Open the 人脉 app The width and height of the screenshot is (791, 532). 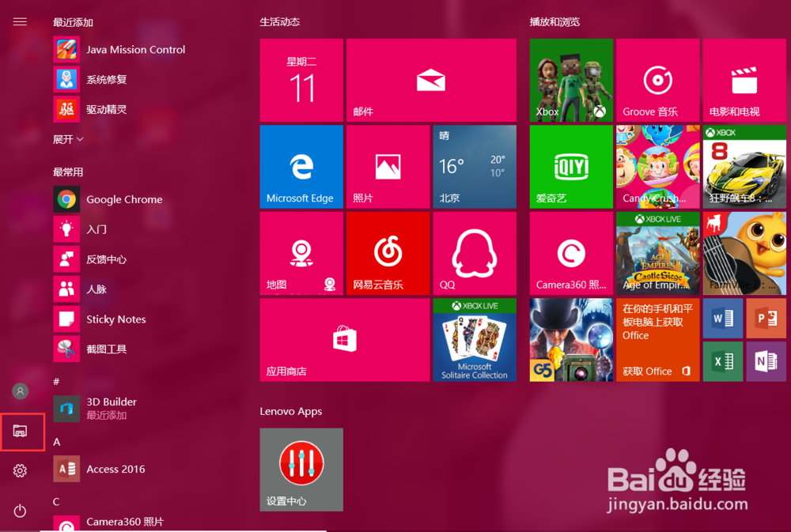81,289
